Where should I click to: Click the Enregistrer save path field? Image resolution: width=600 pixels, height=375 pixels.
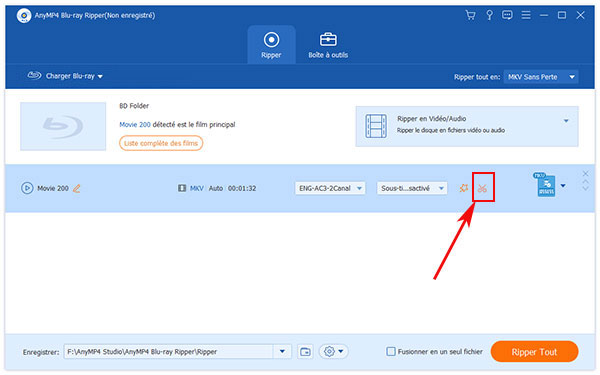[168, 352]
